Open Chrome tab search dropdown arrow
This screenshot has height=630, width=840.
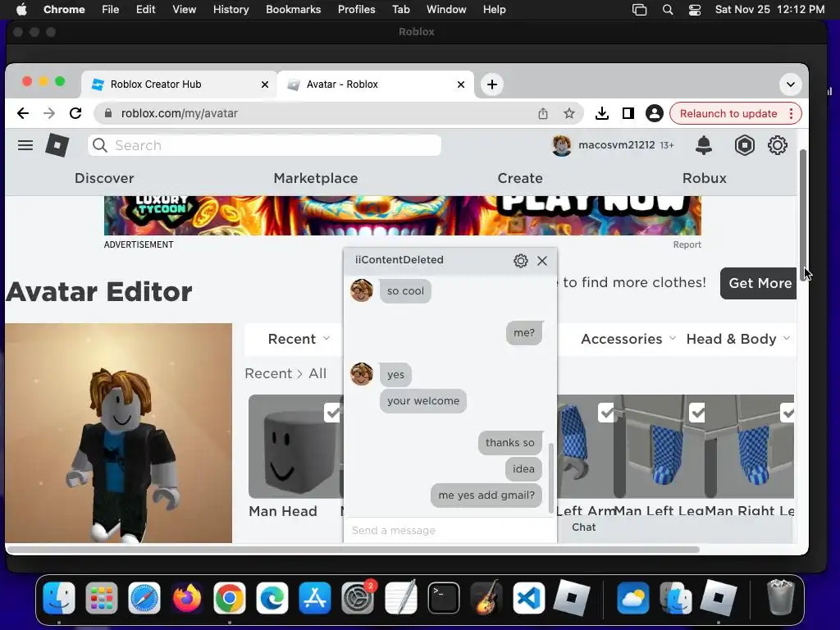[x=790, y=84]
